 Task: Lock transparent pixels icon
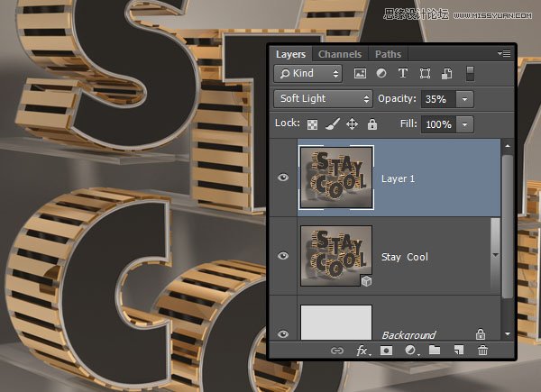click(312, 124)
